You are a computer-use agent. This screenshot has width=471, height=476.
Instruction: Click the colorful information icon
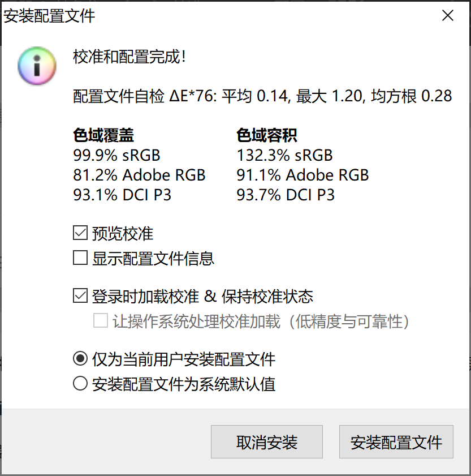pos(37,66)
